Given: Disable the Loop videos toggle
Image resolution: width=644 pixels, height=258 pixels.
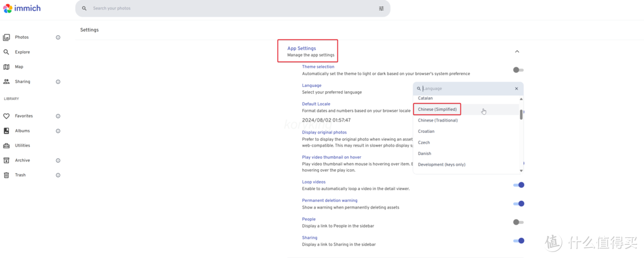Looking at the screenshot, I should click(x=518, y=185).
